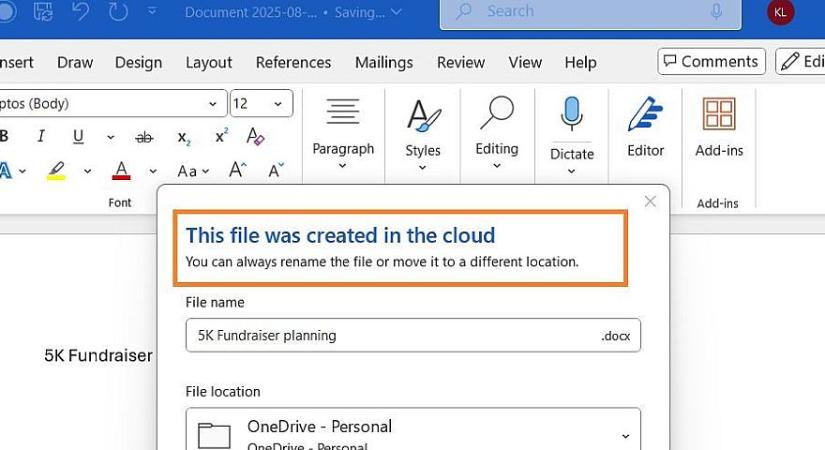Open the Help tab
825x450 pixels.
pyautogui.click(x=580, y=62)
